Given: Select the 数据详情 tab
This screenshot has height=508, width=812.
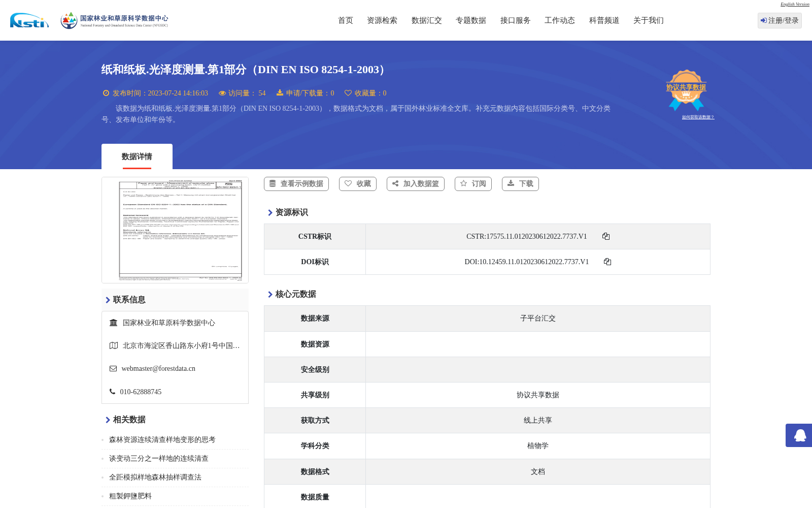Looking at the screenshot, I should coord(137,156).
